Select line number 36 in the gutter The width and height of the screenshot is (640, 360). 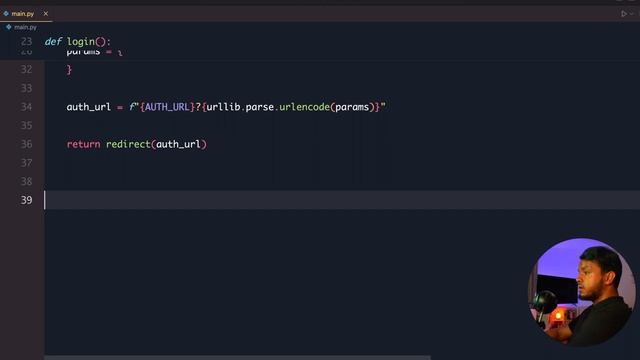click(26, 144)
